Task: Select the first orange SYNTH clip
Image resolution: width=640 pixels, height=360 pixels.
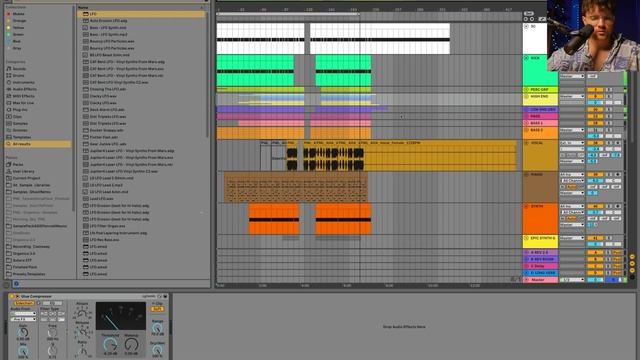Action: (274, 219)
